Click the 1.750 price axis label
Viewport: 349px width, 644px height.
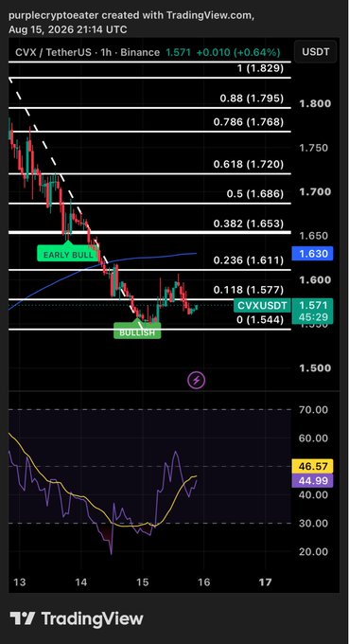click(x=313, y=148)
